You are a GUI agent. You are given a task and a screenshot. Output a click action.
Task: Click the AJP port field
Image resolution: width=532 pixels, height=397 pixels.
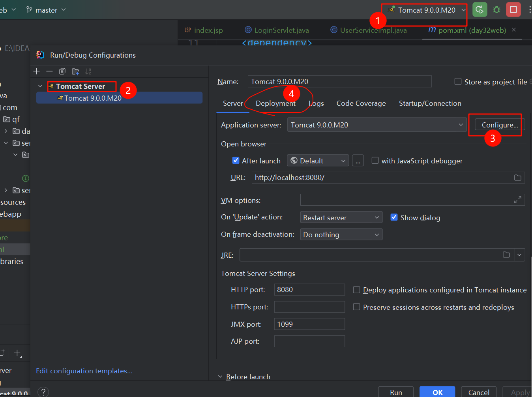(309, 341)
